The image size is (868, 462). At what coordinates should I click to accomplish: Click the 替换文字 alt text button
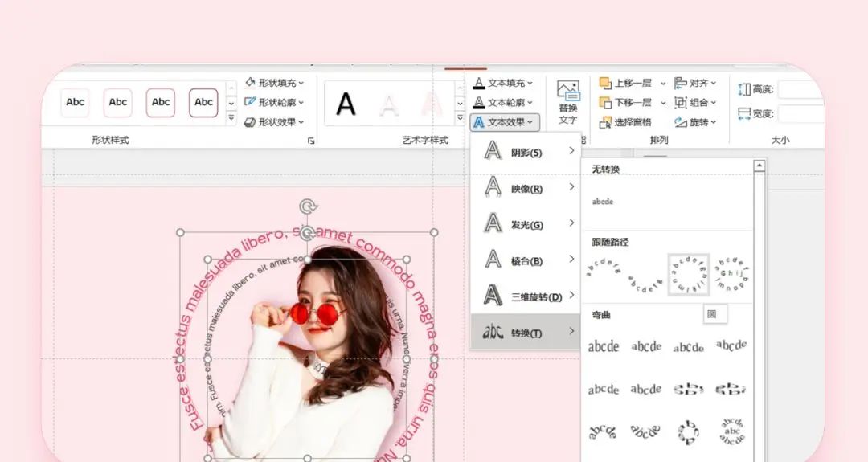(x=568, y=103)
